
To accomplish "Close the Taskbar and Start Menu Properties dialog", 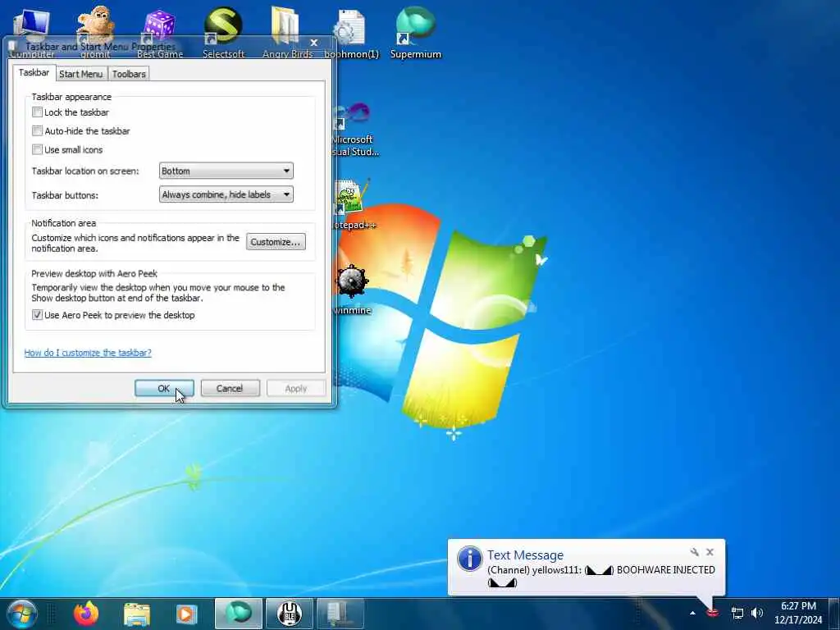I will 314,43.
